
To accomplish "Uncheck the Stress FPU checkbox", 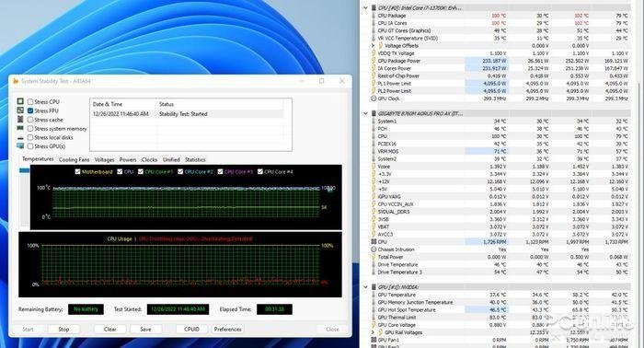I will (30, 110).
